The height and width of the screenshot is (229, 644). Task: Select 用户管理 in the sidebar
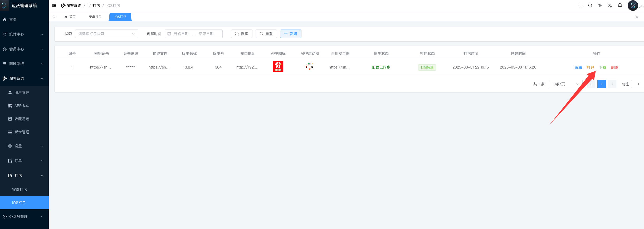(x=22, y=92)
